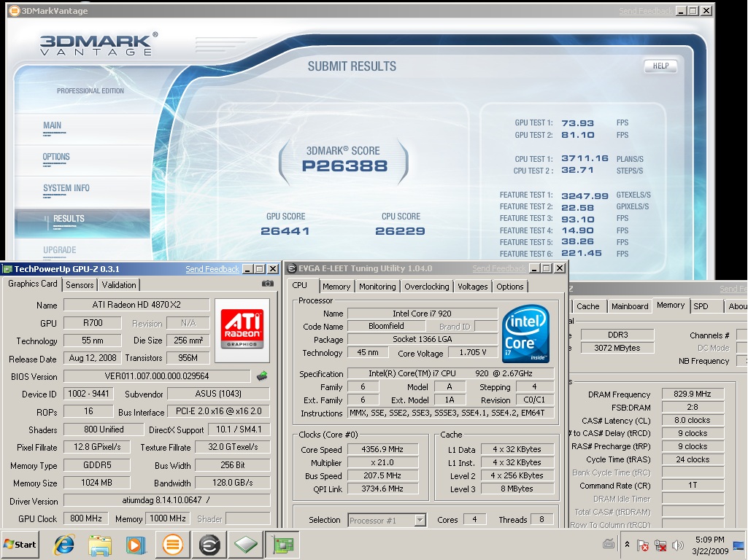The image size is (748, 560).
Task: Click the CPU score value 26229
Action: (x=400, y=231)
